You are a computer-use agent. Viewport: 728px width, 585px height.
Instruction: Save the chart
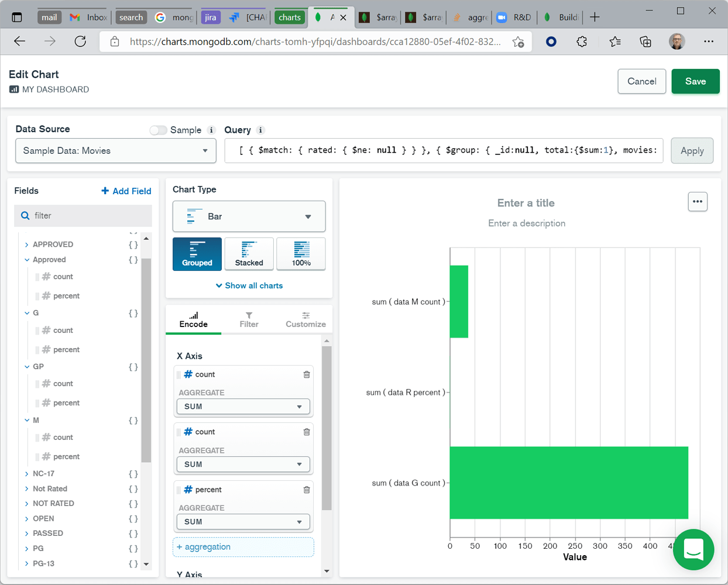click(x=695, y=81)
